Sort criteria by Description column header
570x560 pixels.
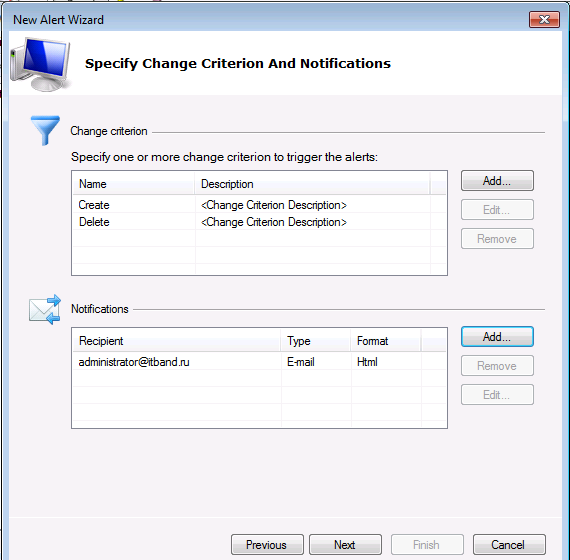click(312, 184)
